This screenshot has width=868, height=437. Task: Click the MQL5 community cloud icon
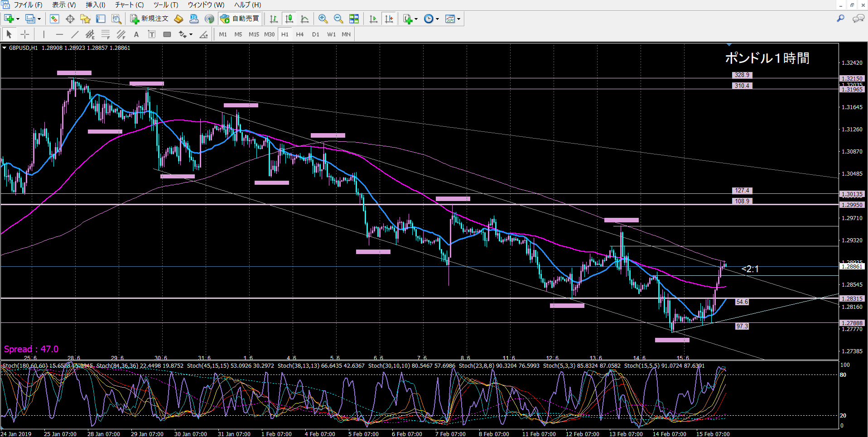[194, 19]
